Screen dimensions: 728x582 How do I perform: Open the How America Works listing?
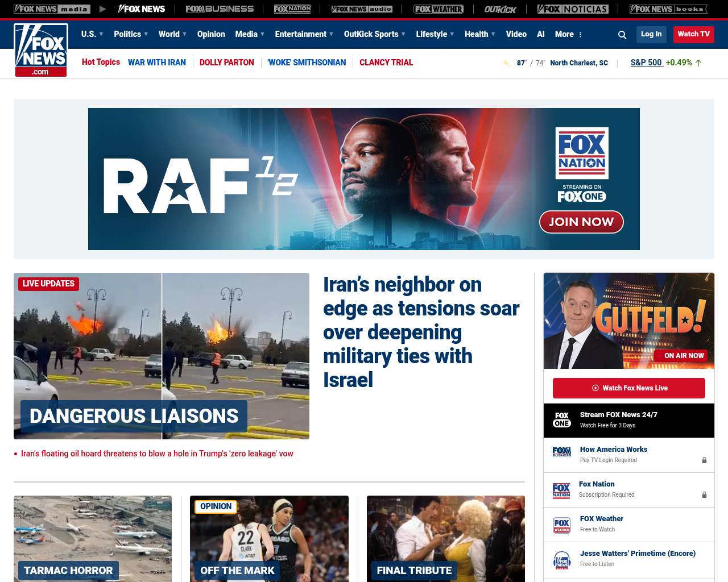point(614,450)
